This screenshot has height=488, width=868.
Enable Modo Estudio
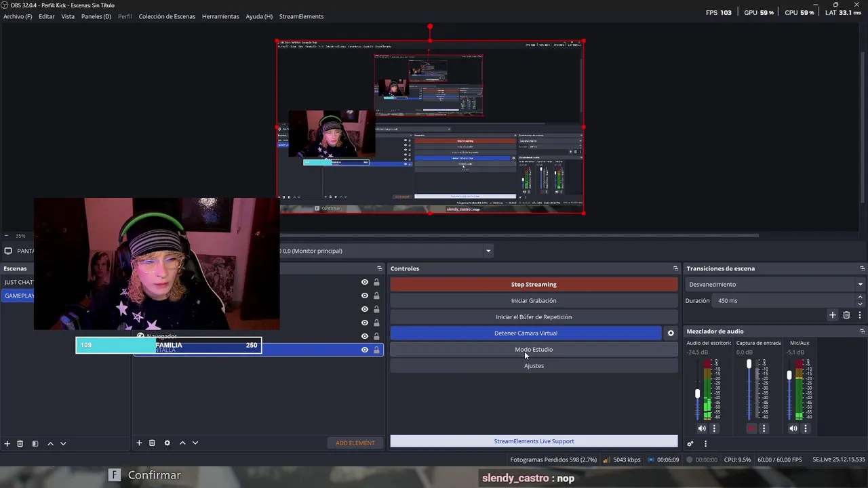pyautogui.click(x=534, y=349)
